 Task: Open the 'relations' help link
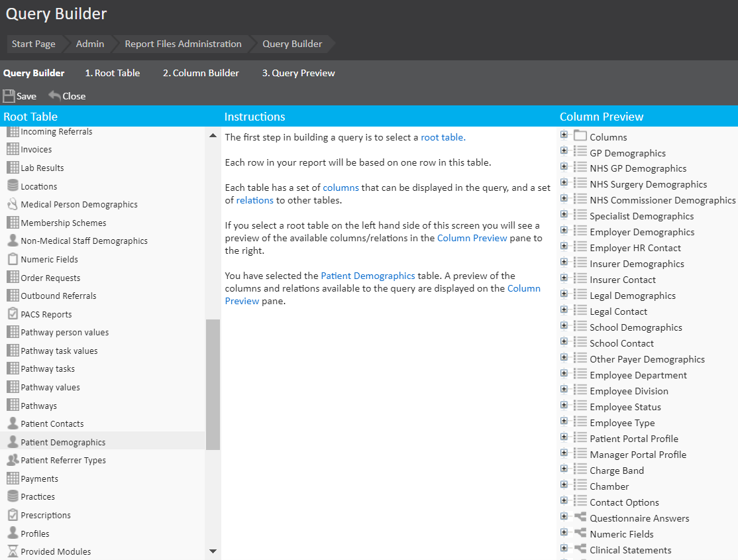tap(254, 200)
